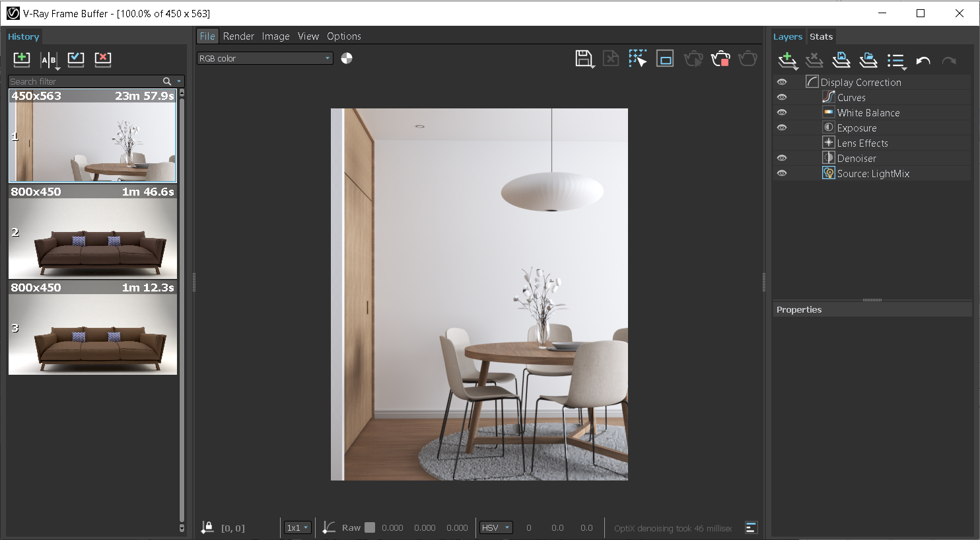Image resolution: width=980 pixels, height=540 pixels.
Task: Click the undo arrow in Layers toolbar
Action: coord(923,61)
